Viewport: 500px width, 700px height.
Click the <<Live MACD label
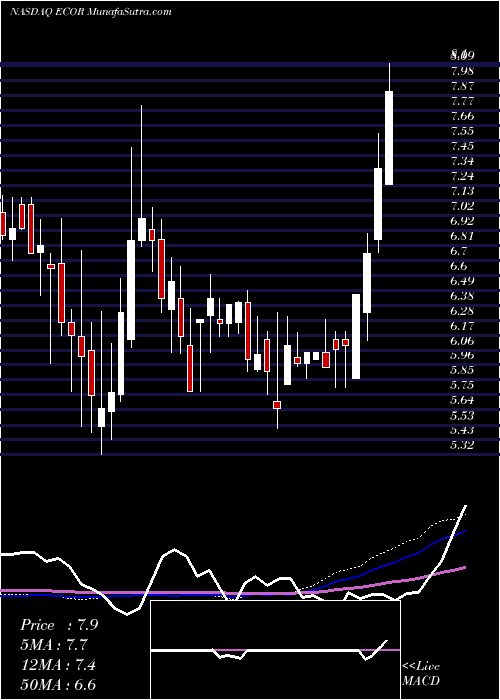(x=421, y=673)
